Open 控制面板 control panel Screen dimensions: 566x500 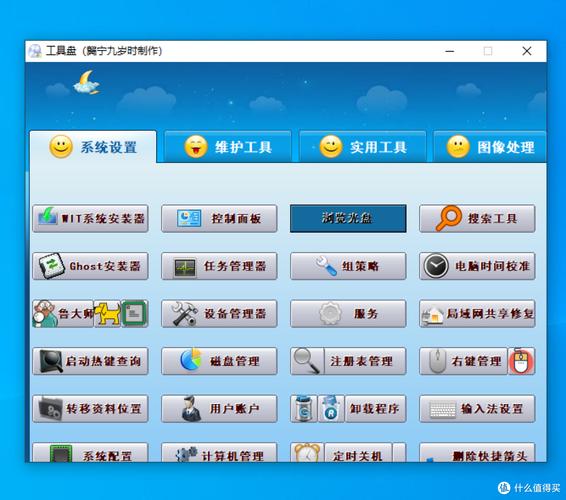(219, 218)
